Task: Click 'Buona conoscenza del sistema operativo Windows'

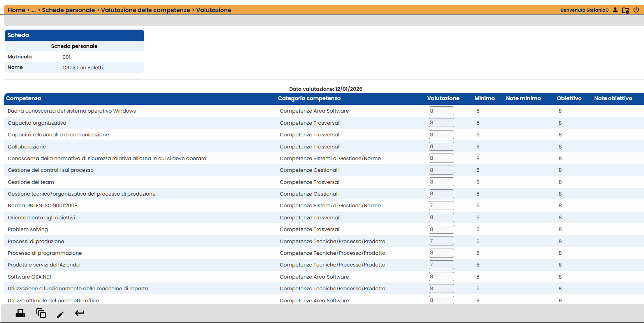Action: coord(72,111)
